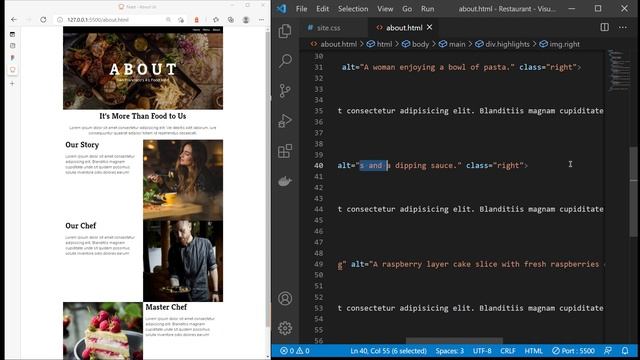Open browser Settings and more menu
This screenshot has width=640, height=360.
tap(261, 20)
